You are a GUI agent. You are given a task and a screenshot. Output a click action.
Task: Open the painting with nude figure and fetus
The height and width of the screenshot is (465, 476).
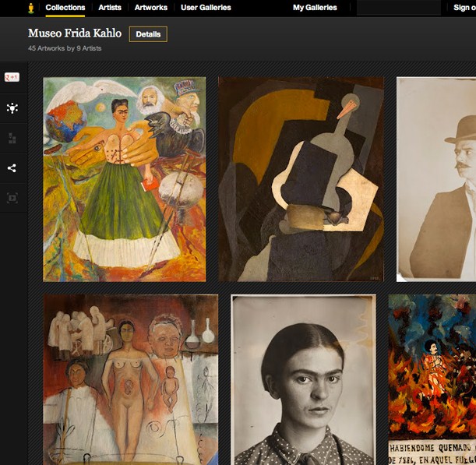pyautogui.click(x=130, y=379)
